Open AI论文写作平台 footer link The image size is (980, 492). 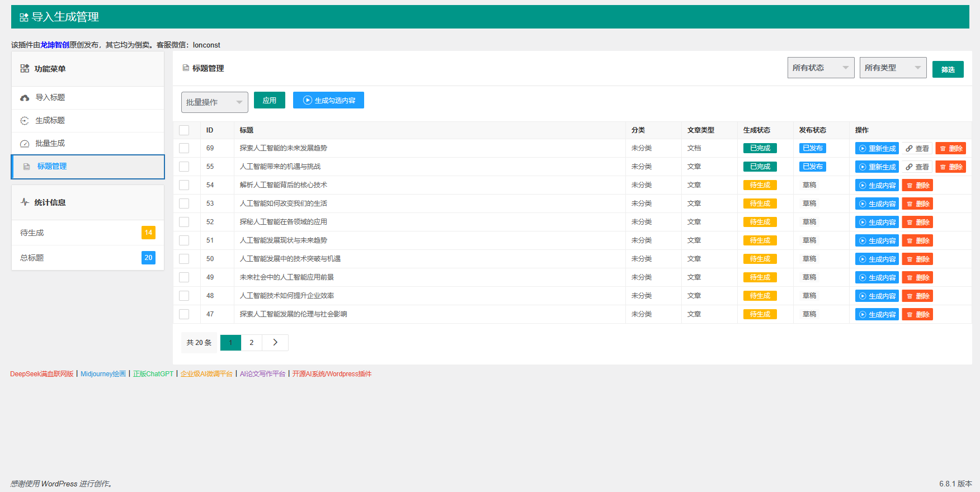(262, 374)
